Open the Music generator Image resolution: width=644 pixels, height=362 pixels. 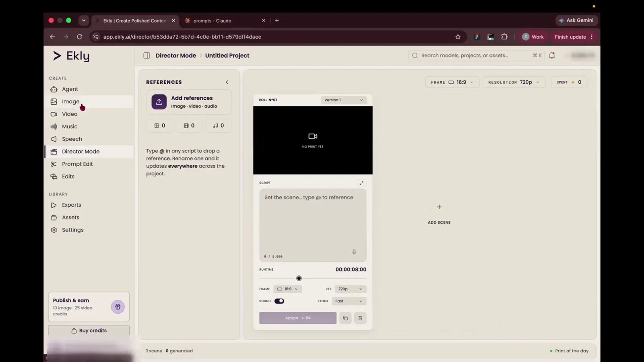coord(69,126)
